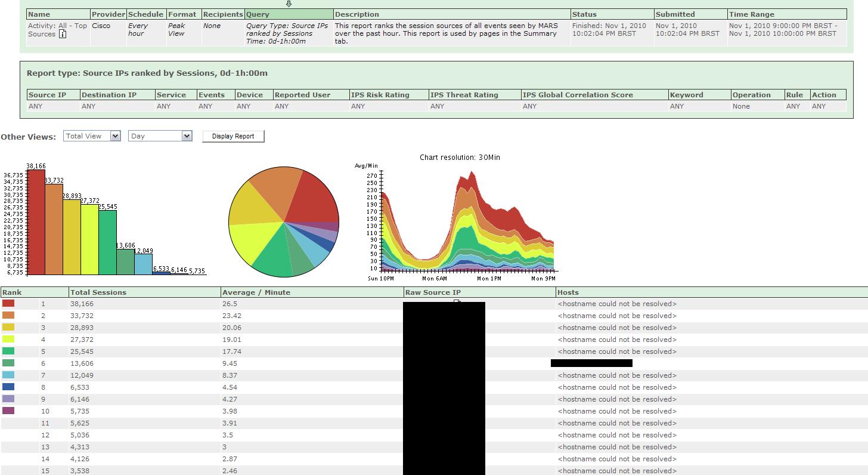Click the rank 2 orange color swatch
The image size is (868, 475).
click(8, 315)
